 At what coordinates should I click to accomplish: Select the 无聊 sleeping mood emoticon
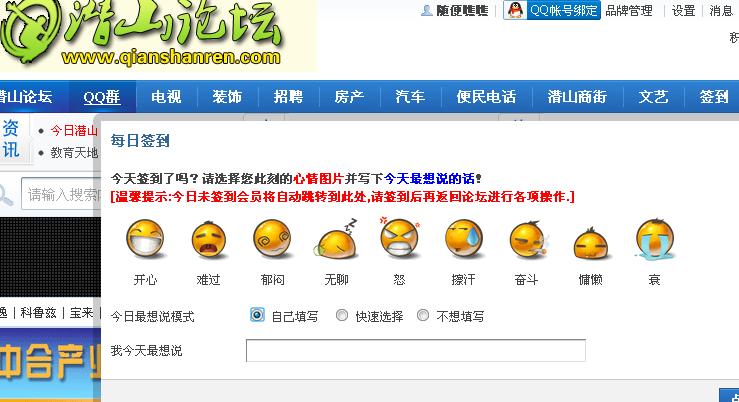[x=336, y=239]
